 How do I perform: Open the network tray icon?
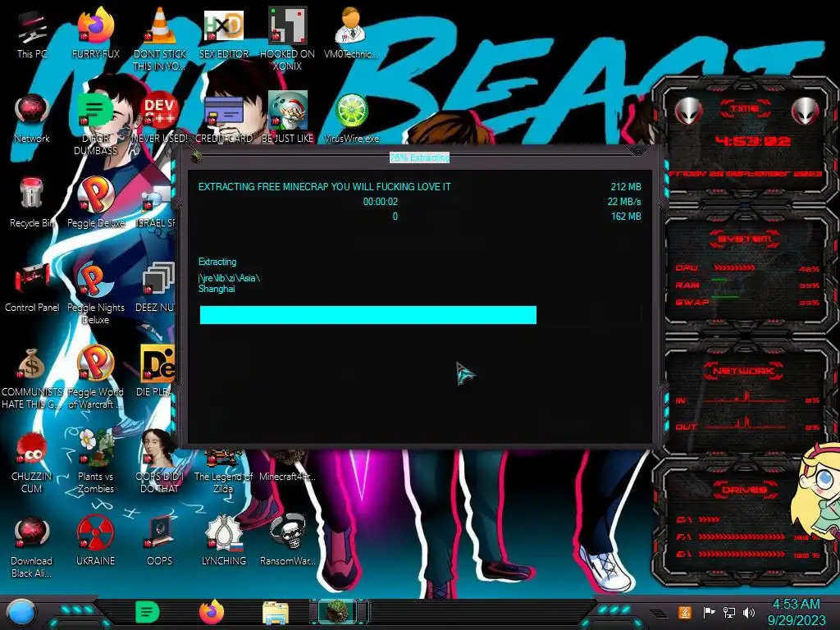729,612
